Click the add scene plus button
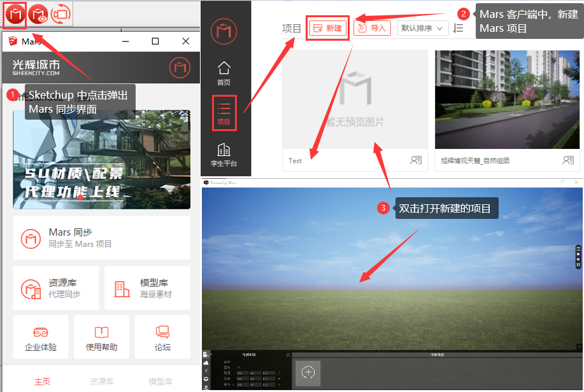 click(x=308, y=372)
